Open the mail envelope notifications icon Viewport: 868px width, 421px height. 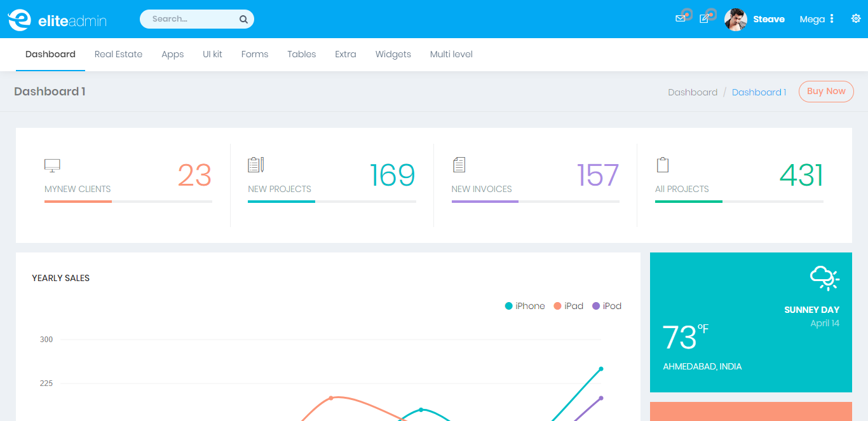(680, 19)
